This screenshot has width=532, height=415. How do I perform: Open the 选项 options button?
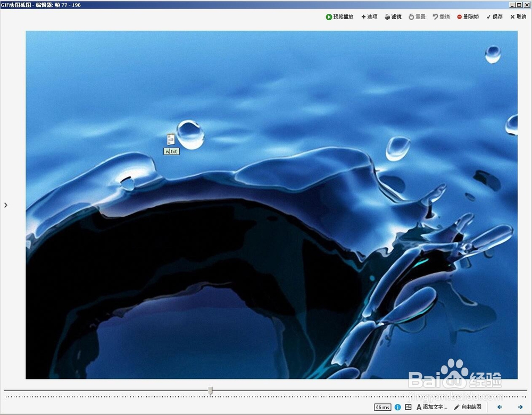point(370,16)
